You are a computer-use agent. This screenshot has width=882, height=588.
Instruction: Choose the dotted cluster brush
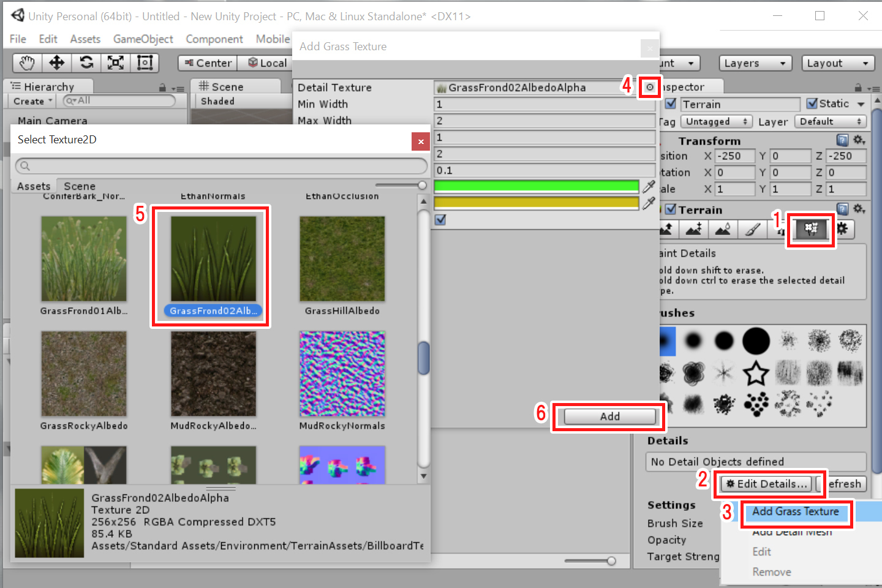pos(756,404)
